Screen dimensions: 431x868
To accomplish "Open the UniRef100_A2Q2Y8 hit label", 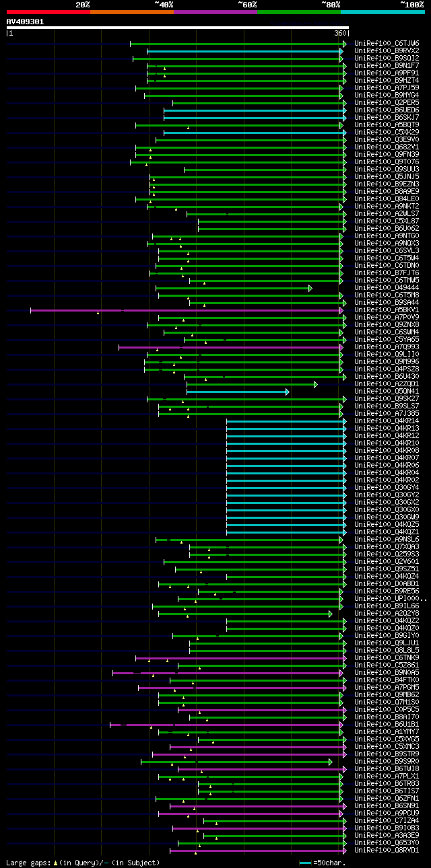I will [x=386, y=614].
